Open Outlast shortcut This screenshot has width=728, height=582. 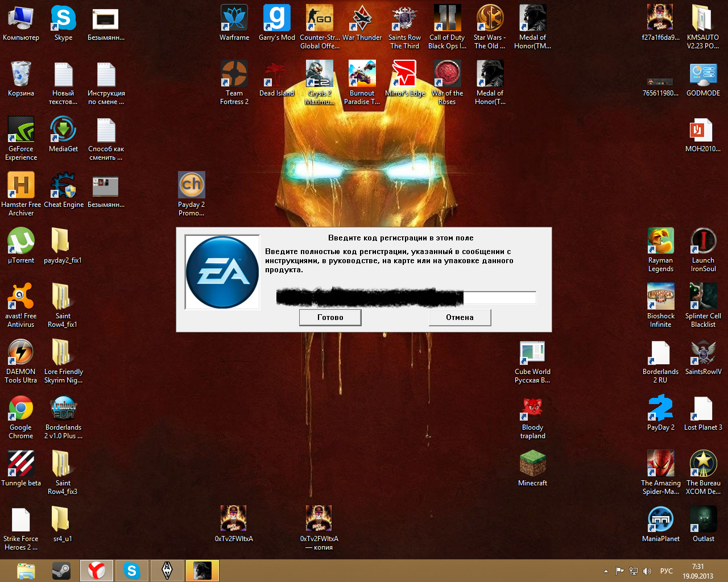tap(703, 525)
